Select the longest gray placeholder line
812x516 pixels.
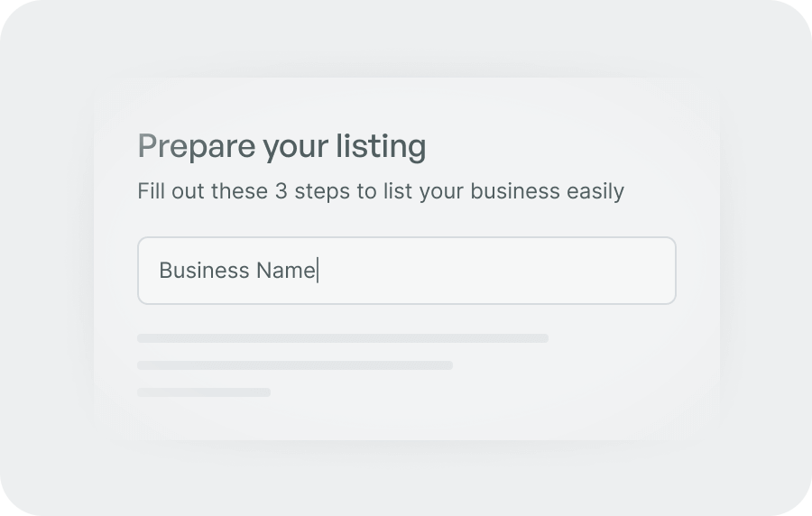(x=343, y=338)
